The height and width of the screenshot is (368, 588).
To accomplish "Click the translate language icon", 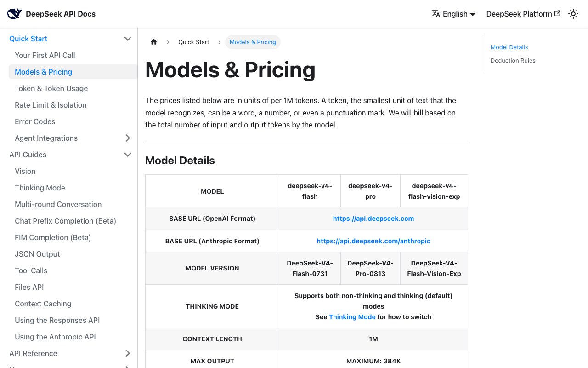I will click(x=436, y=14).
